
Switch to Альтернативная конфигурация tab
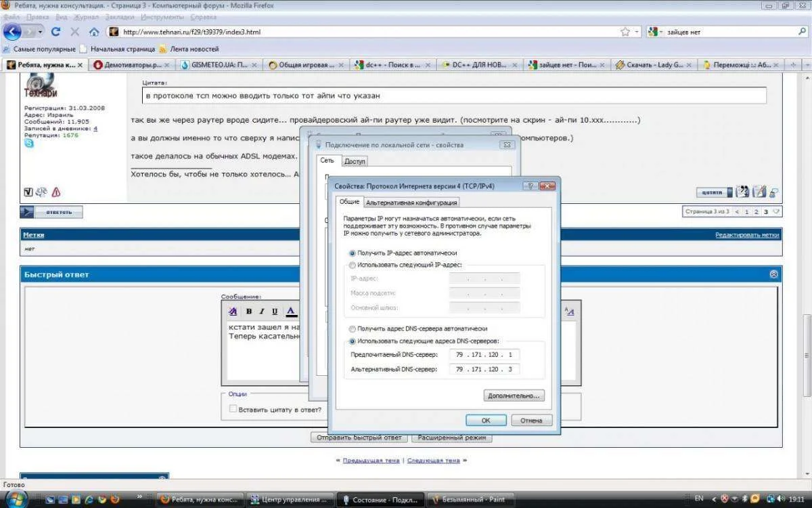[x=411, y=202]
